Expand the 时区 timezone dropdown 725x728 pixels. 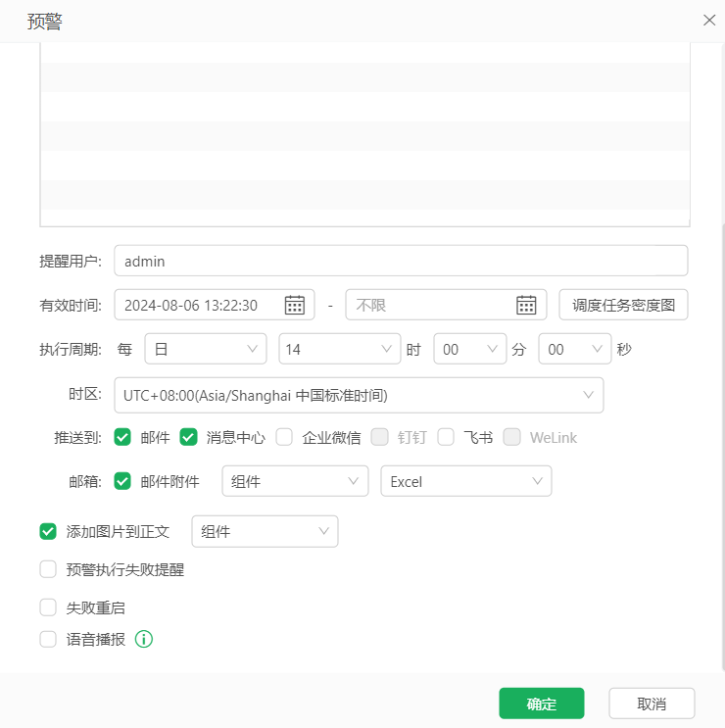[x=359, y=395]
